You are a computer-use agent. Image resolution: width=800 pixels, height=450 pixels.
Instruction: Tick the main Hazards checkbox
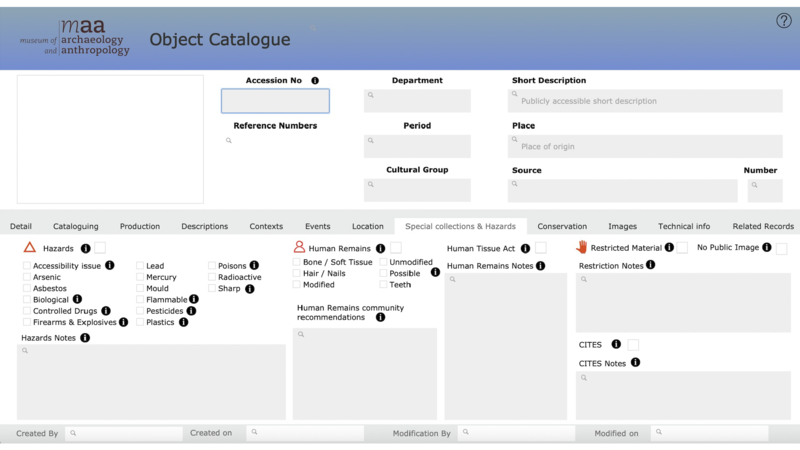coord(100,248)
